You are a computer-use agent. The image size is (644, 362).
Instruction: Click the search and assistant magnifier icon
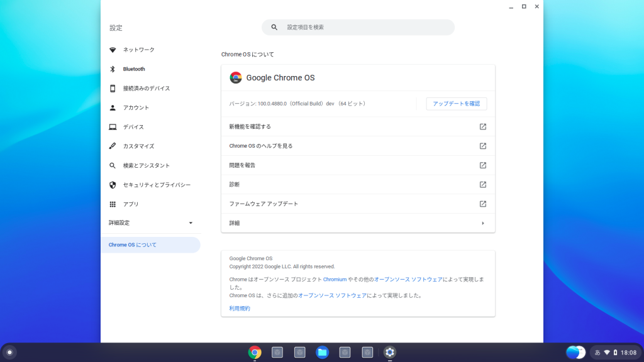tap(113, 165)
